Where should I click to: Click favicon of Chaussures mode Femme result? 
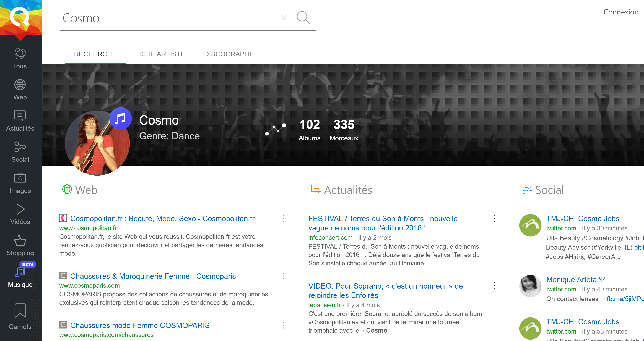click(63, 325)
